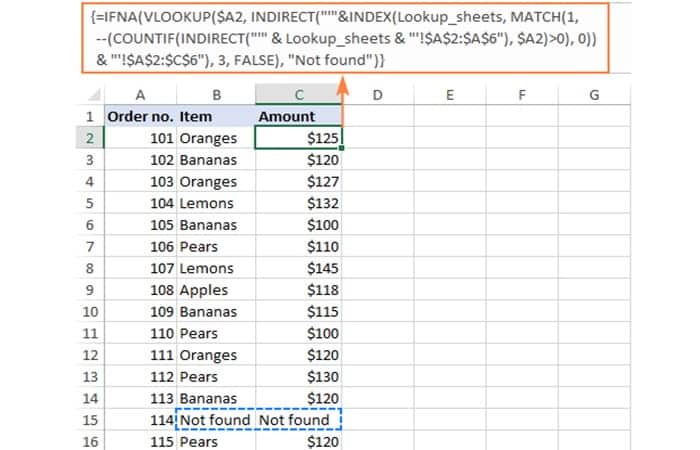Select the Lemons cell for order 107

pyautogui.click(x=216, y=268)
